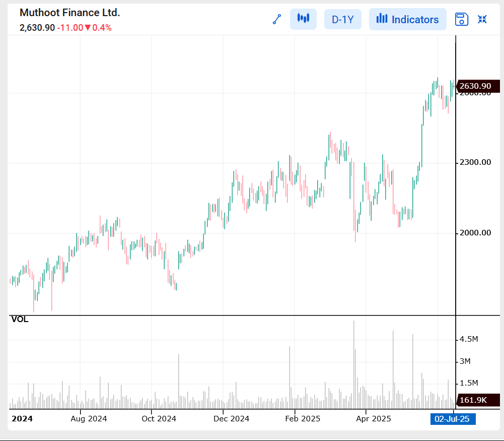The height and width of the screenshot is (441, 504).
Task: Click the collapse fullscreen arrows icon
Action: click(482, 19)
